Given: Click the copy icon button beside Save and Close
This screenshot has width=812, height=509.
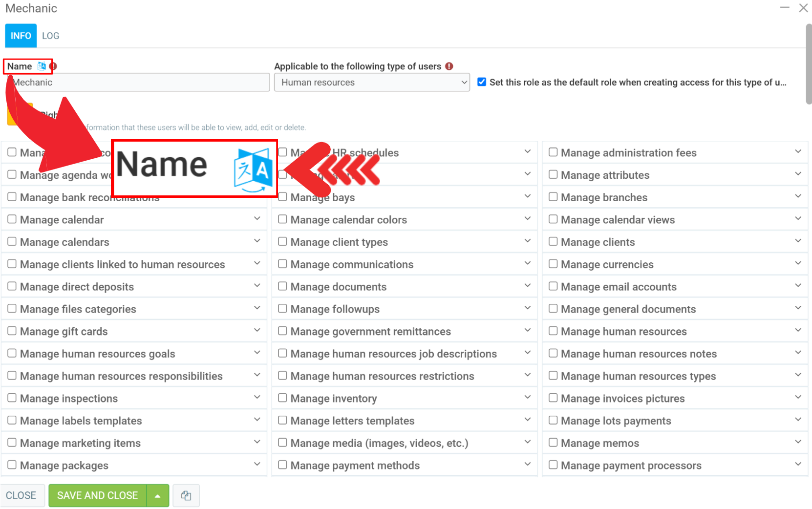Looking at the screenshot, I should pyautogui.click(x=186, y=495).
